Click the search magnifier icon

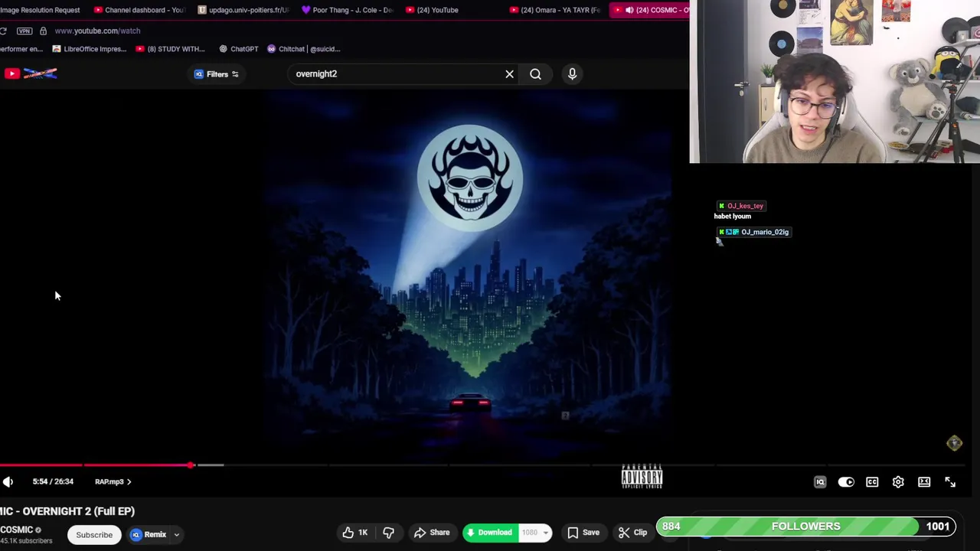tap(535, 74)
